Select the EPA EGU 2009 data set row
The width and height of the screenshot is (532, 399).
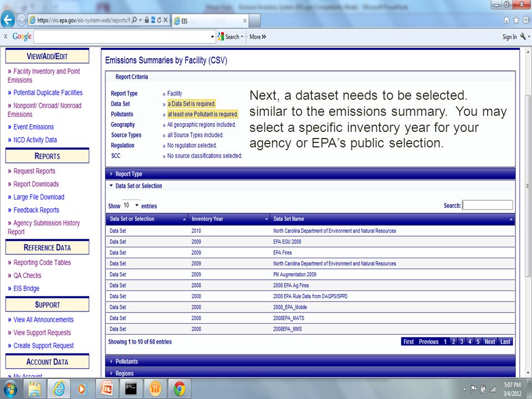point(310,242)
